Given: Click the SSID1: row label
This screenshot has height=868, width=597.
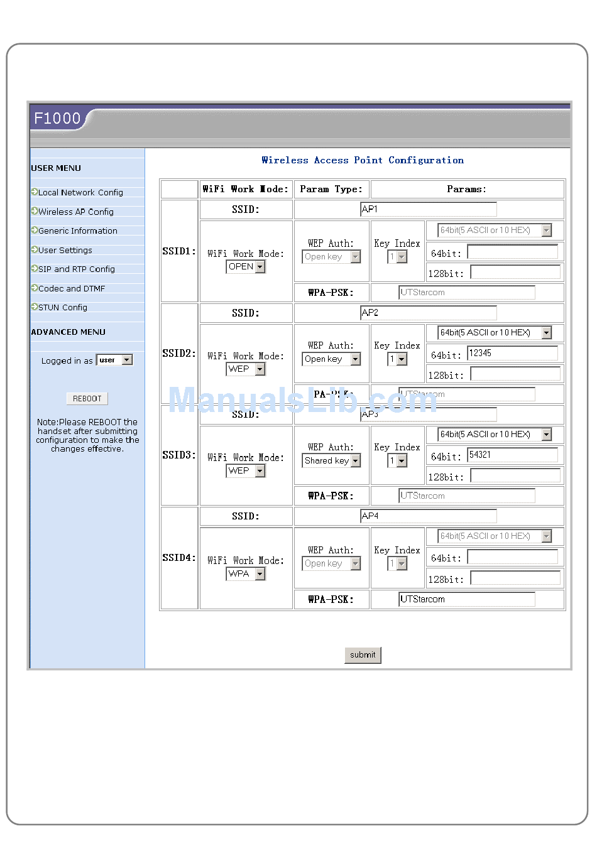Looking at the screenshot, I should coord(179,251).
